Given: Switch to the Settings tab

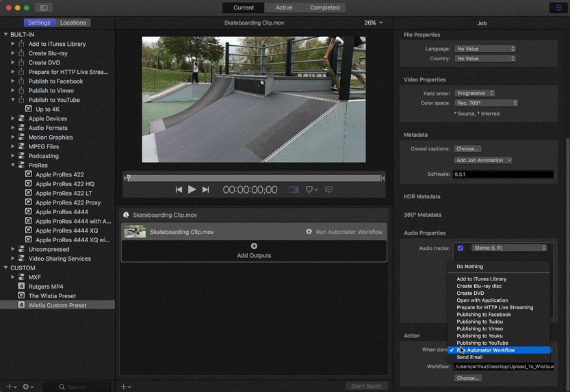Looking at the screenshot, I should tap(39, 23).
